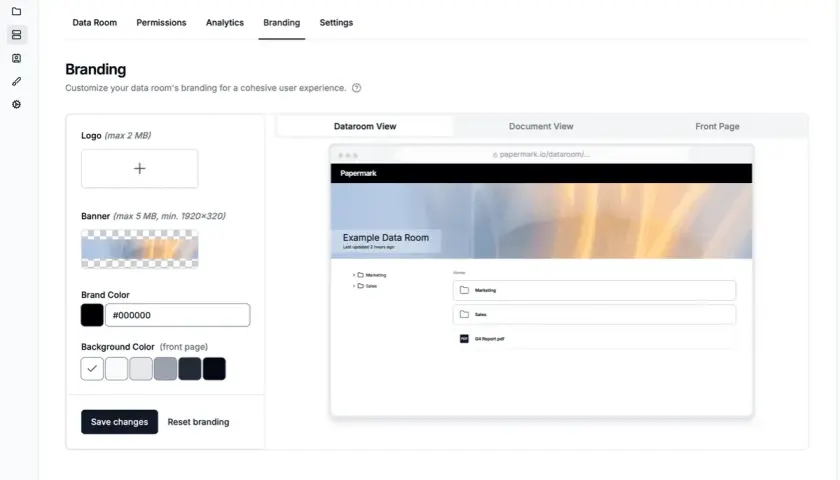Select the datarooms stacked-server sidebar icon

(x=17, y=35)
